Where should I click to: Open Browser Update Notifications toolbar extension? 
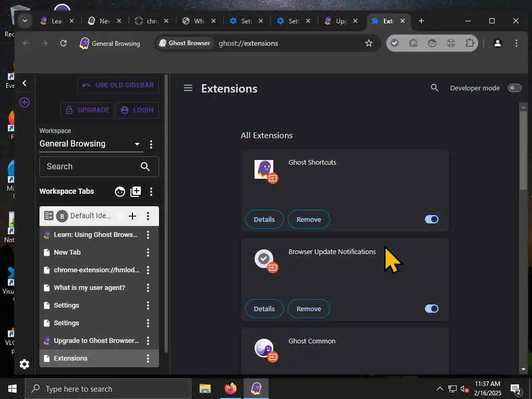point(395,43)
